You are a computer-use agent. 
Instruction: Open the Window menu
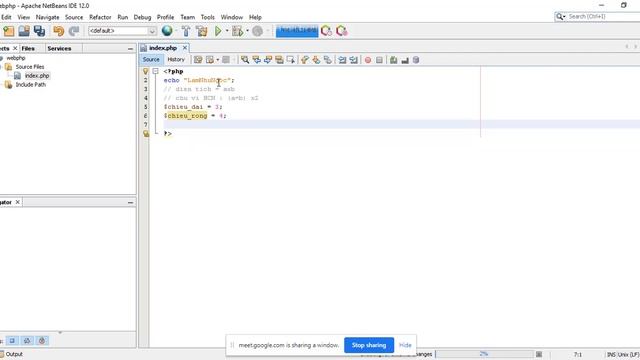[x=231, y=17]
